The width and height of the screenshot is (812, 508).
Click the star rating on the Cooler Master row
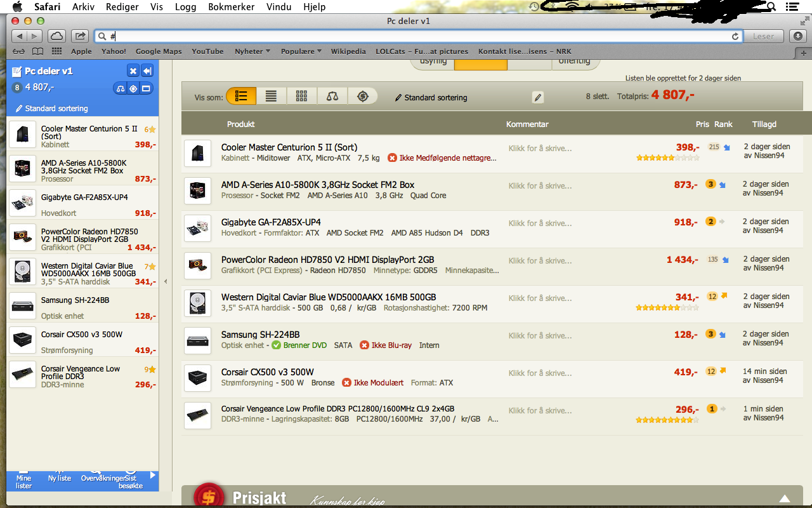[667, 157]
